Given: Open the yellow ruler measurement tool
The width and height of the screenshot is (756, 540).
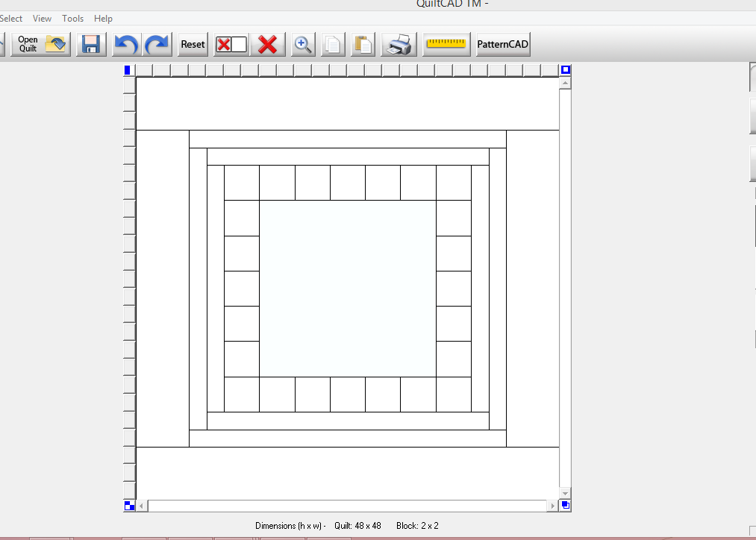Looking at the screenshot, I should 446,44.
